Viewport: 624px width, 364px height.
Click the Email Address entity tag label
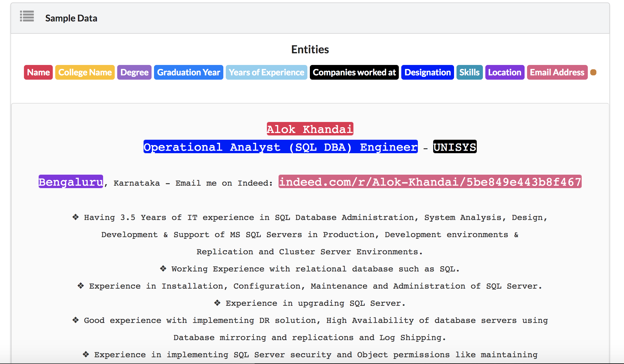[557, 72]
